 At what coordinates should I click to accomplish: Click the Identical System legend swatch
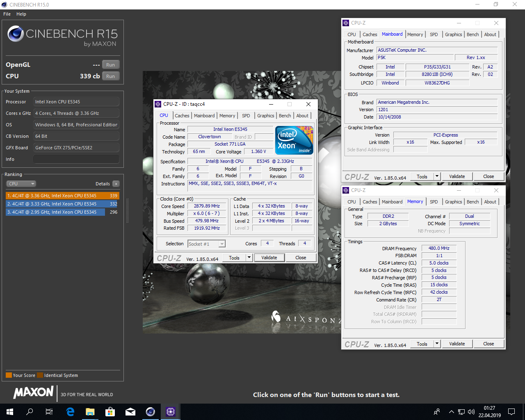pos(40,375)
